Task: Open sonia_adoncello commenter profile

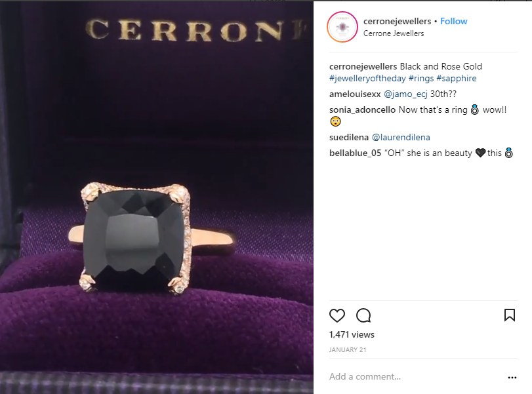Action: pos(362,110)
